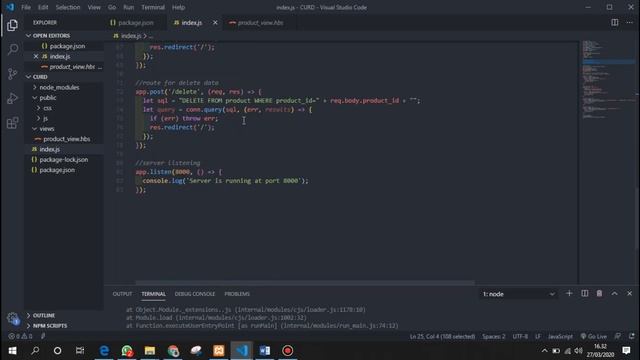Click the errors and warnings status indicator
The height and width of the screenshot is (360, 640).
[x=20, y=336]
